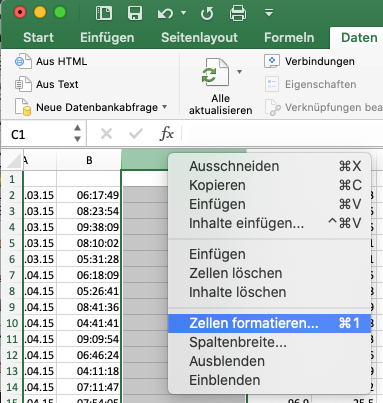Image resolution: width=383 pixels, height=403 pixels.
Task: Click the fx insert function icon
Action: tap(166, 134)
